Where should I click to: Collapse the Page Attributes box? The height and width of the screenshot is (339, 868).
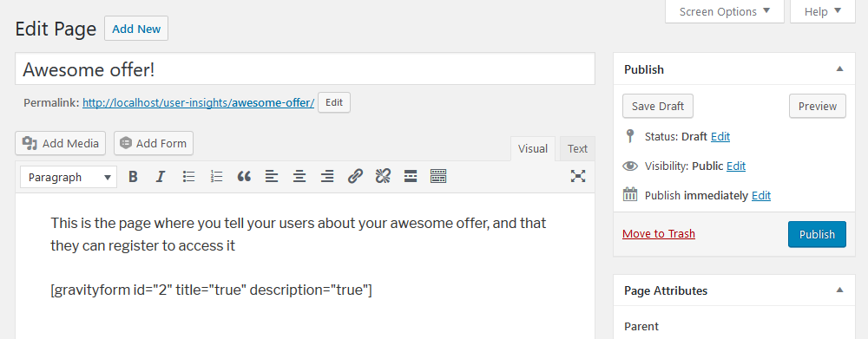click(x=839, y=290)
